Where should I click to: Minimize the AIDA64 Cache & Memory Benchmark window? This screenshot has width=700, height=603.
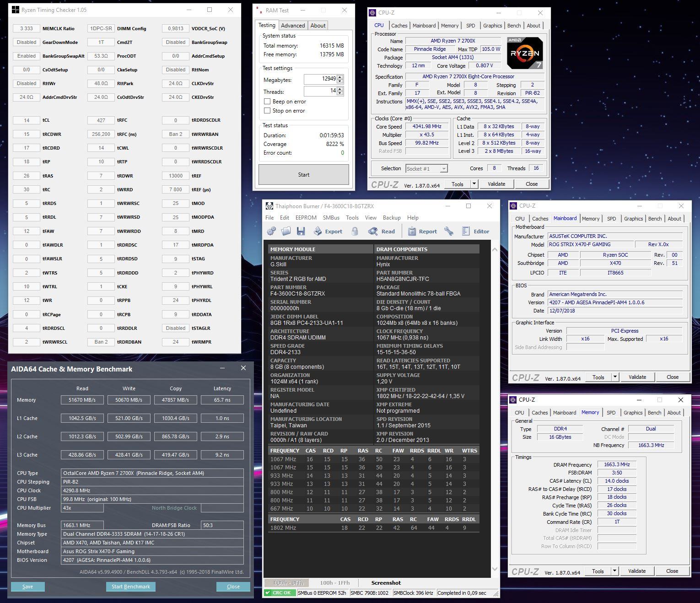(x=222, y=368)
